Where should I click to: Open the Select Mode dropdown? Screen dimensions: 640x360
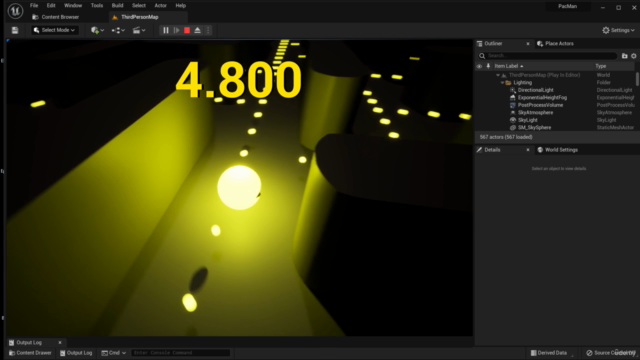tap(54, 30)
